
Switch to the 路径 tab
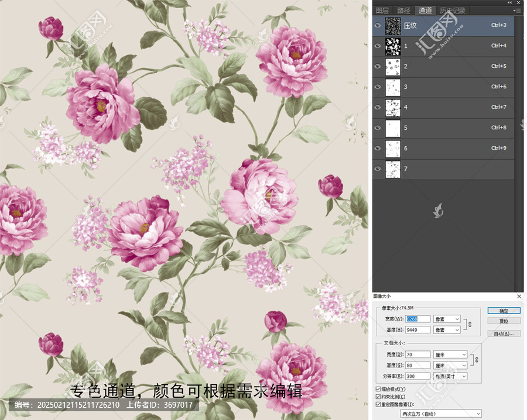pos(403,11)
